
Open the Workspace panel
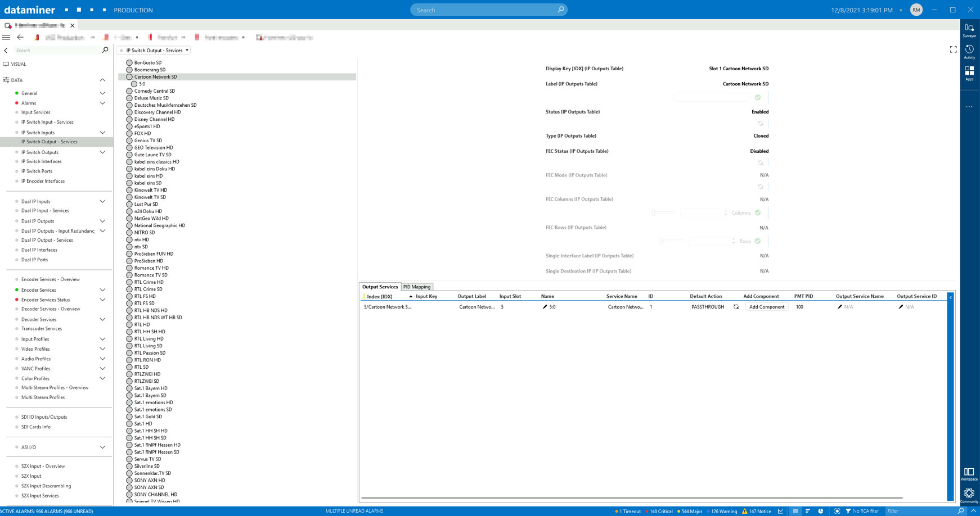(969, 474)
